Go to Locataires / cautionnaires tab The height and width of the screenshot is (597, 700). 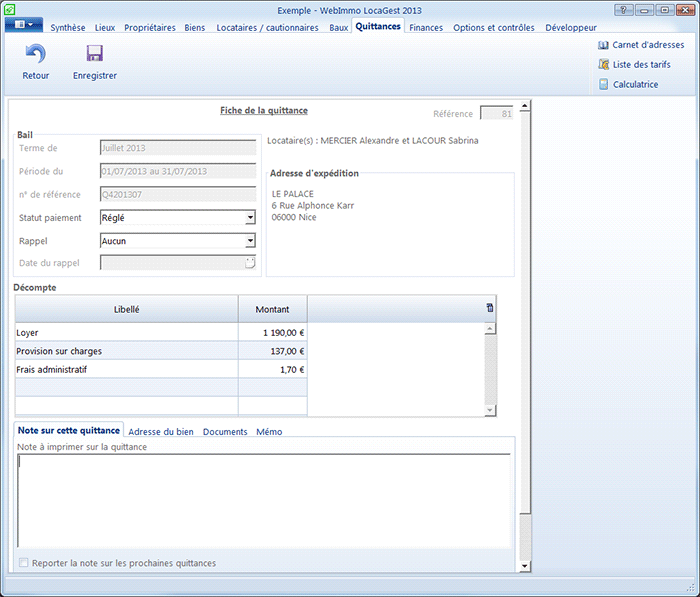(x=267, y=28)
